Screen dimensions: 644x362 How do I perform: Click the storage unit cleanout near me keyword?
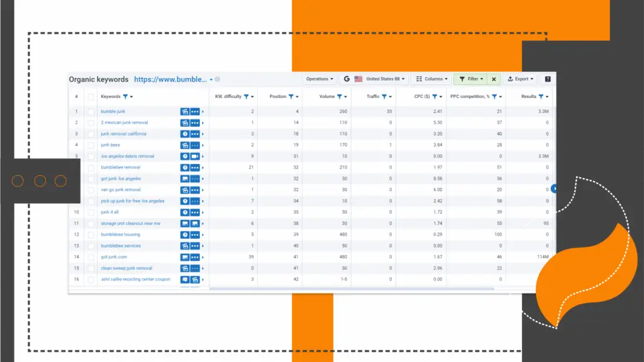click(131, 223)
